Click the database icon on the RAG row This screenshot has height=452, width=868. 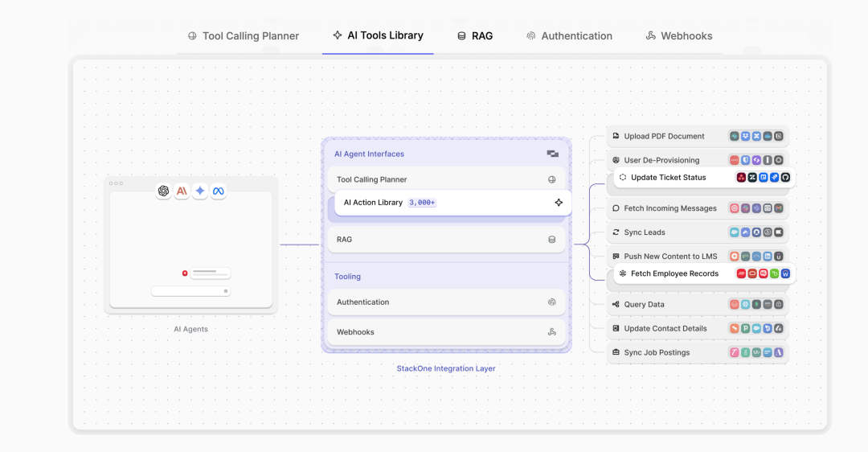[x=552, y=240]
